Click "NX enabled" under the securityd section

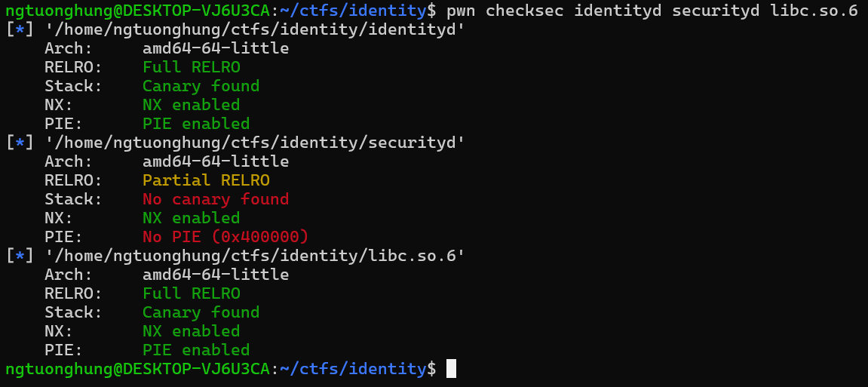click(x=192, y=218)
